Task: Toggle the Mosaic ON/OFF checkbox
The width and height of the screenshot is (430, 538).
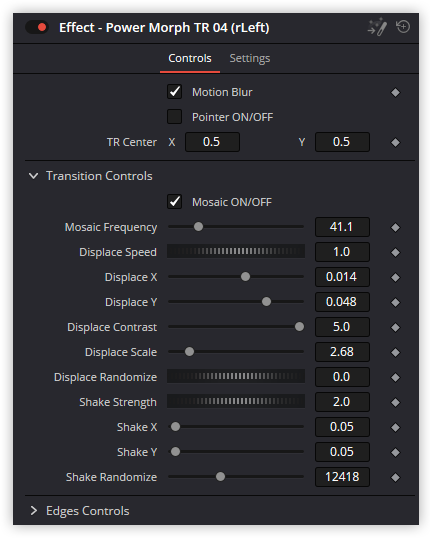Action: 174,201
